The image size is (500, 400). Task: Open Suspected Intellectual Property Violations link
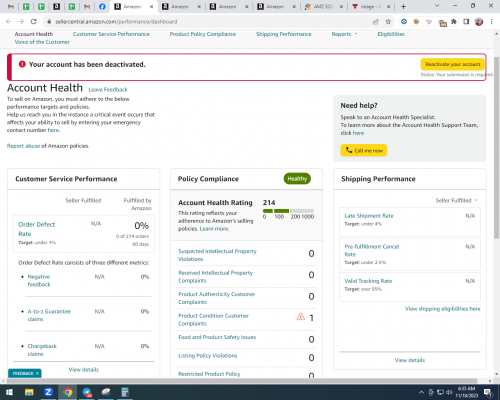point(217,255)
